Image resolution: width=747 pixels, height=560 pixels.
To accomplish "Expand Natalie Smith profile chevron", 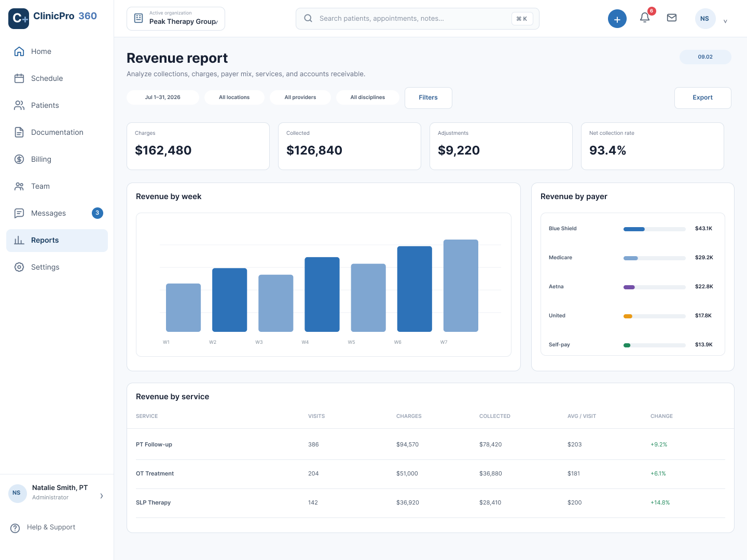I will tap(102, 496).
